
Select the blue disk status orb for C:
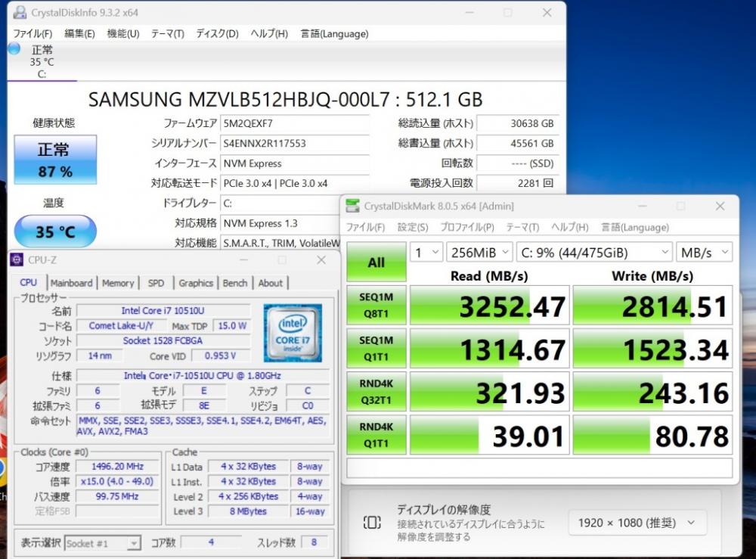click(x=14, y=48)
